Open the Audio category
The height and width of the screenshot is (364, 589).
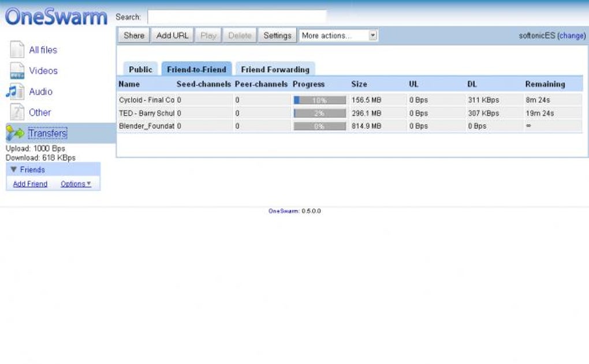tap(40, 92)
